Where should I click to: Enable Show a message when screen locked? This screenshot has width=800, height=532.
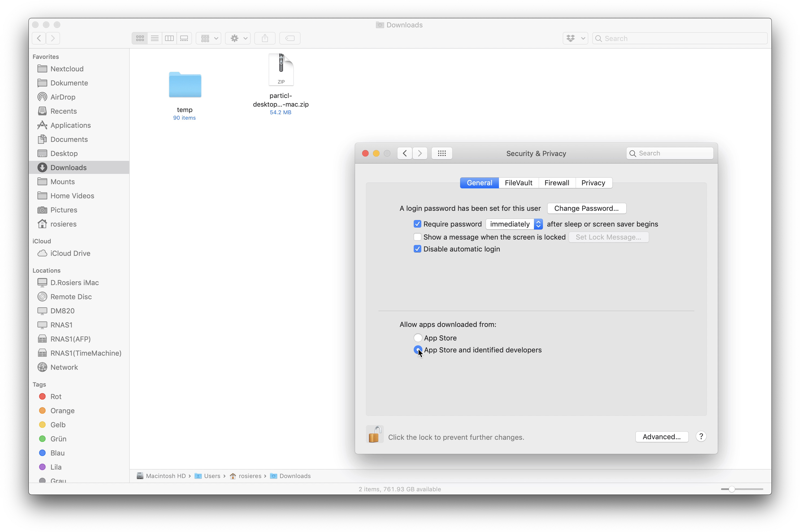(418, 237)
